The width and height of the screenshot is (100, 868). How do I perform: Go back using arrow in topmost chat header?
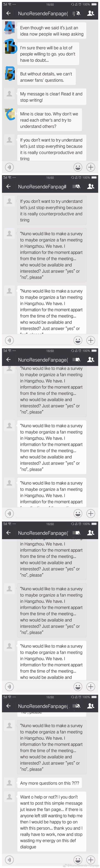8,13
